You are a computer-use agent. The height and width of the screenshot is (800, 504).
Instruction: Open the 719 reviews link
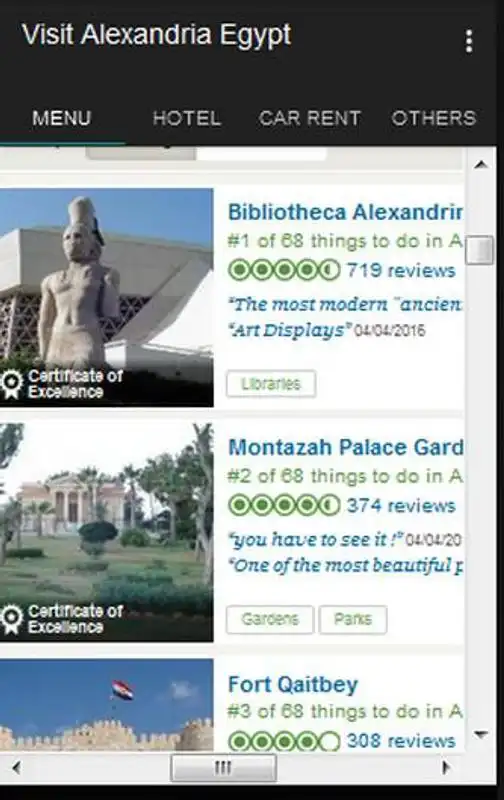(x=401, y=270)
